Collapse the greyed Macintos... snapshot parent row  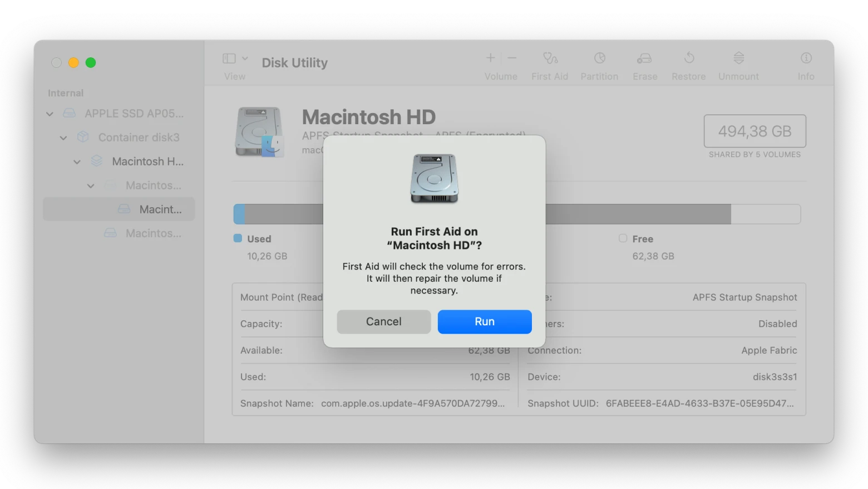pyautogui.click(x=90, y=185)
